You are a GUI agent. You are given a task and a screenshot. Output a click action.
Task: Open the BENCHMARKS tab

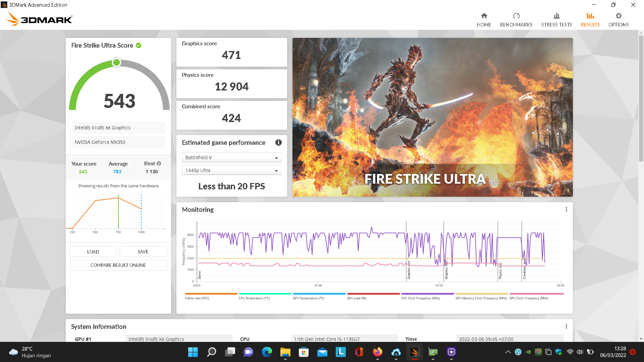[516, 20]
